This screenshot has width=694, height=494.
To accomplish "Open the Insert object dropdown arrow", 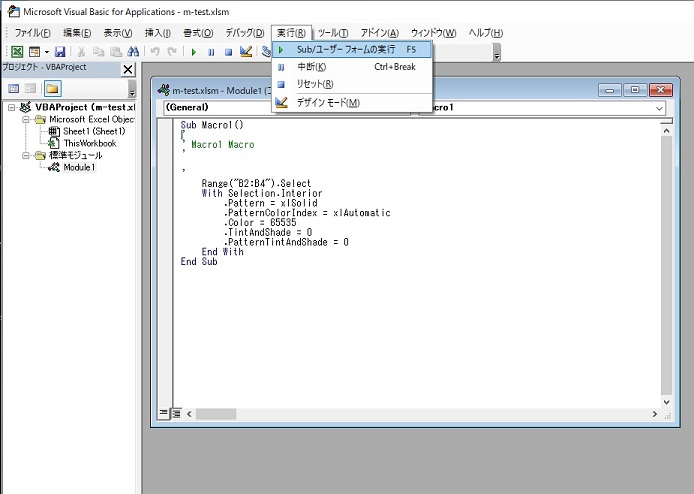I will (x=46, y=52).
